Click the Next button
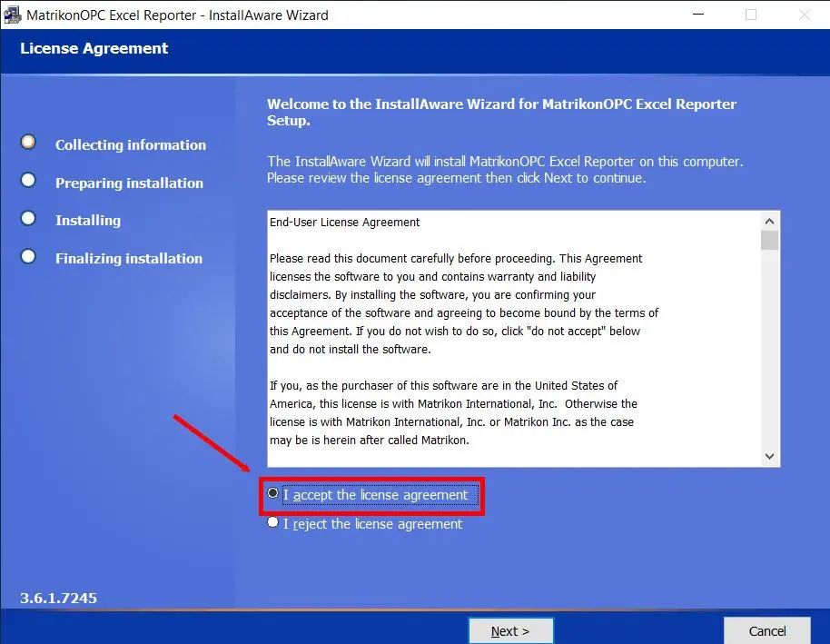830x644 pixels. click(511, 630)
